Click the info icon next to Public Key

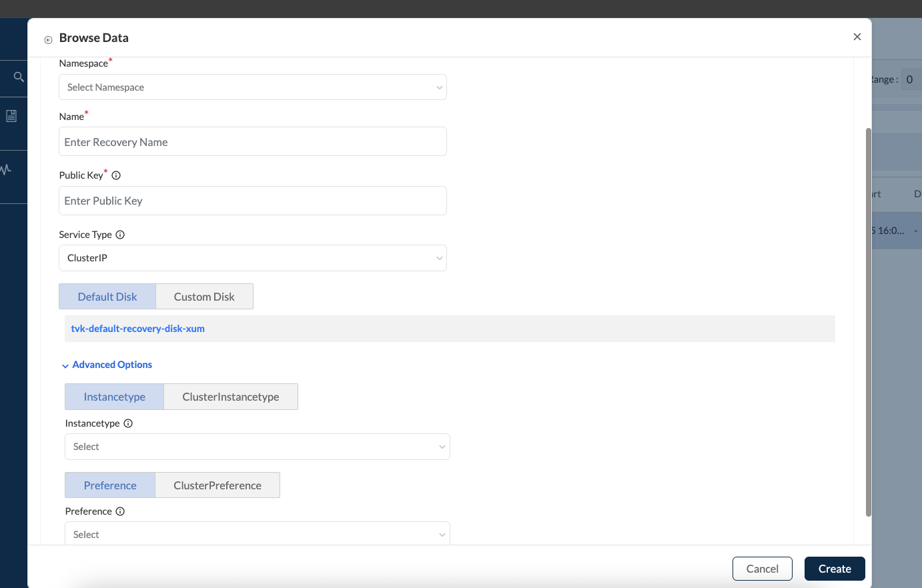116,175
